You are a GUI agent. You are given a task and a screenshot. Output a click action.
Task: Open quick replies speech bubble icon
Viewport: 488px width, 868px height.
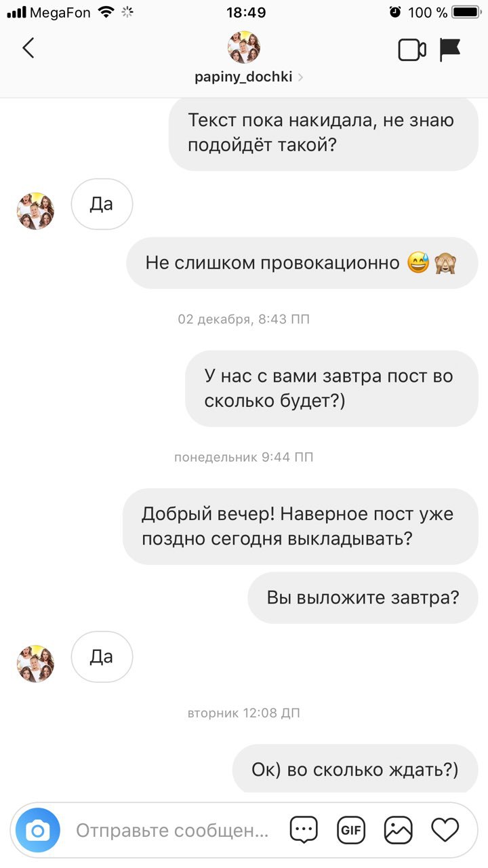tap(304, 830)
